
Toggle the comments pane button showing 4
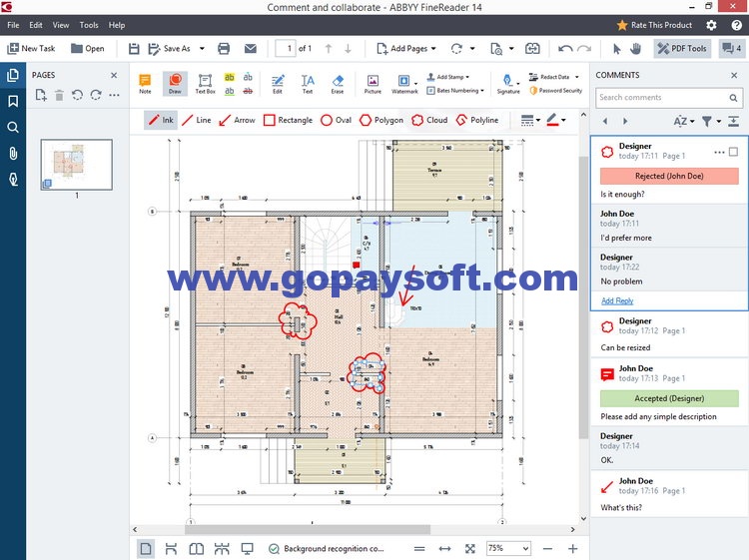tap(731, 49)
